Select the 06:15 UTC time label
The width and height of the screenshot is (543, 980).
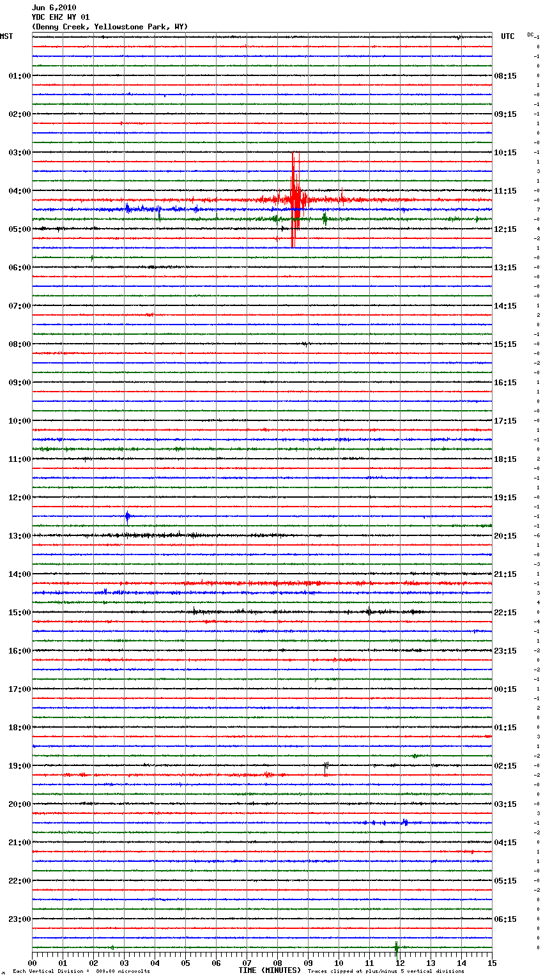pos(505,919)
